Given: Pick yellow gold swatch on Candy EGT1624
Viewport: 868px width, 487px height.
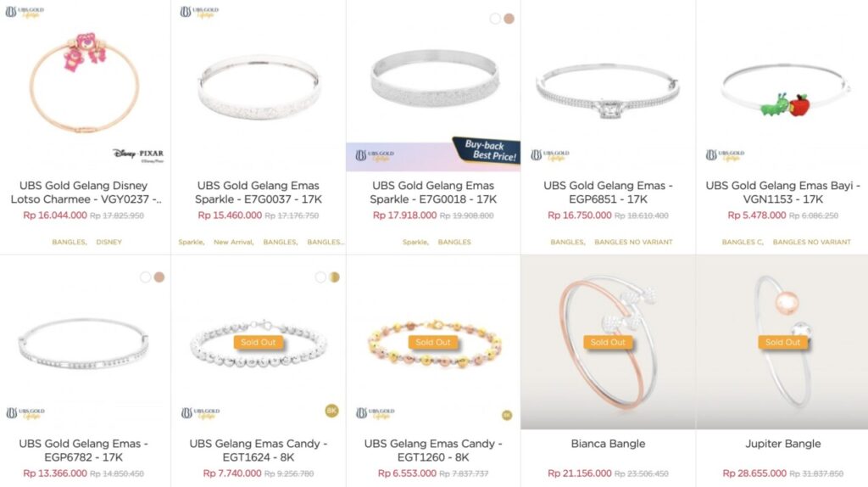Looking at the screenshot, I should [334, 277].
